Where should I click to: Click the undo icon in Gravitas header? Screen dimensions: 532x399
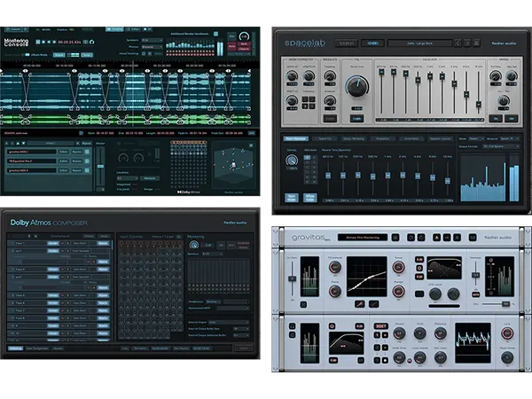[x=411, y=238]
